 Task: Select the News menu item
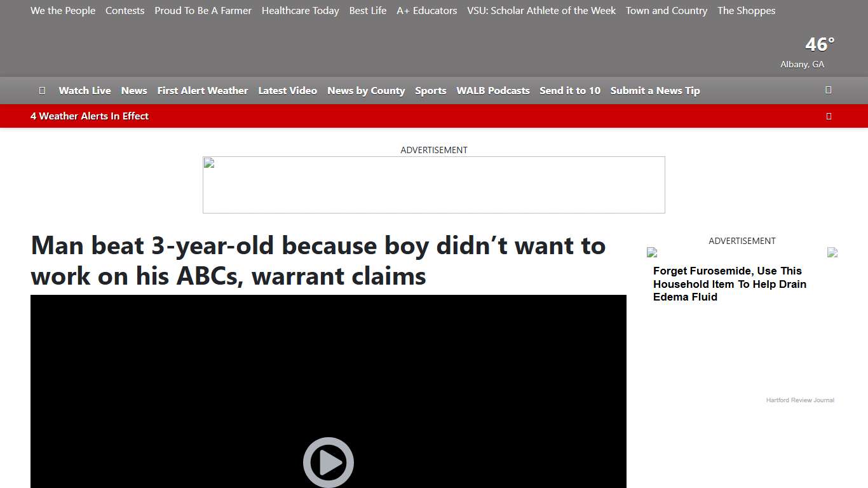coord(134,90)
